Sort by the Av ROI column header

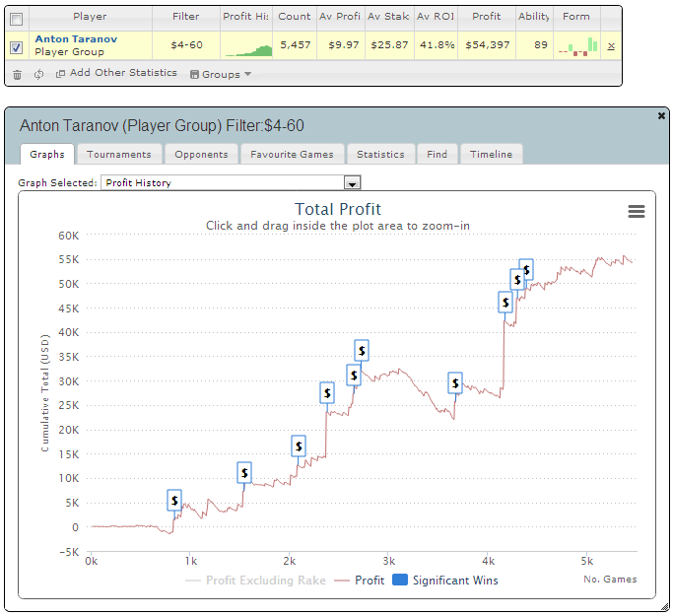[436, 17]
